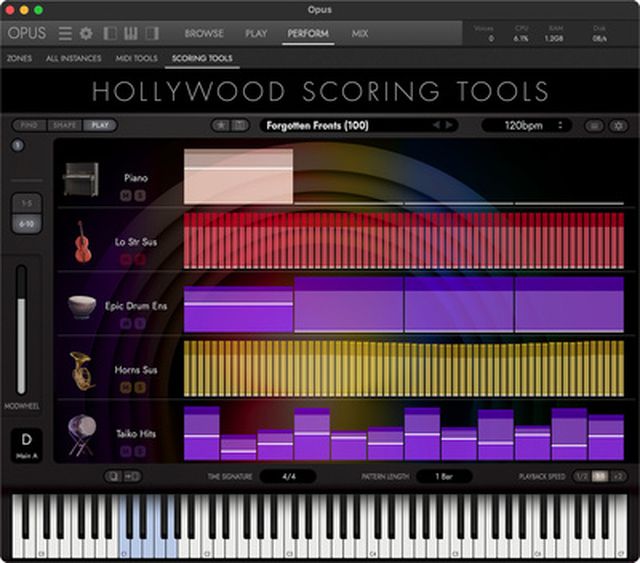Image resolution: width=640 pixels, height=563 pixels.
Task: Solo the Lo Str Sus track
Action: (x=140, y=260)
